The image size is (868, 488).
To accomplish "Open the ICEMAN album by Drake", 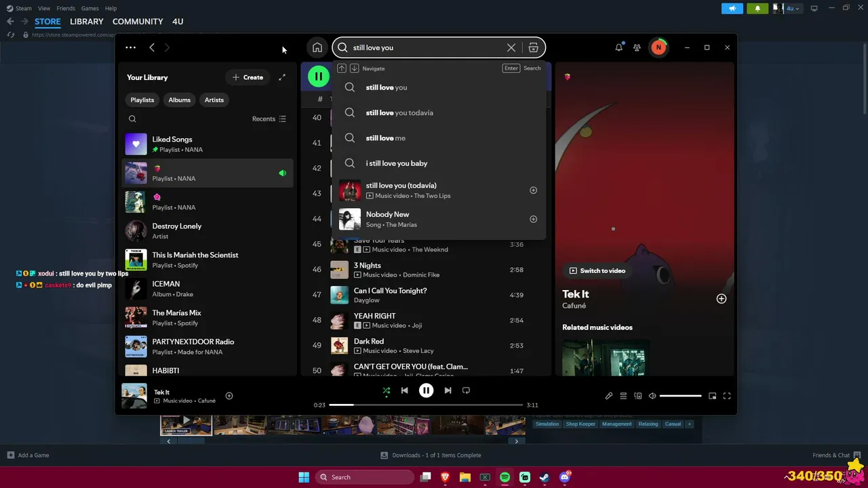I will coord(208,289).
